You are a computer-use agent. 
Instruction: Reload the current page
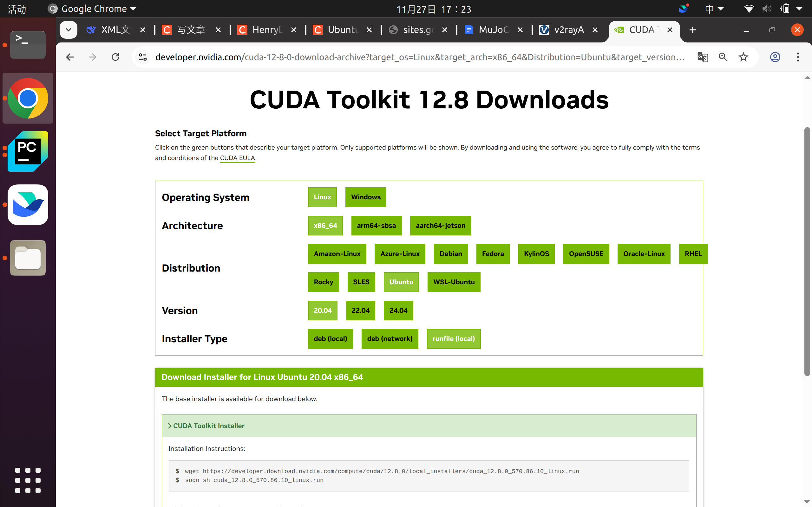coord(115,57)
